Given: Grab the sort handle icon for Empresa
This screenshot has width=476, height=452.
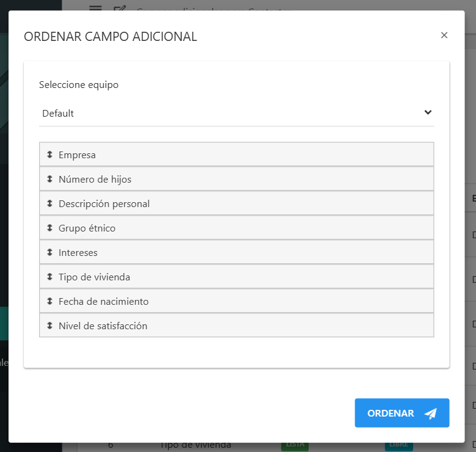Looking at the screenshot, I should (50, 155).
